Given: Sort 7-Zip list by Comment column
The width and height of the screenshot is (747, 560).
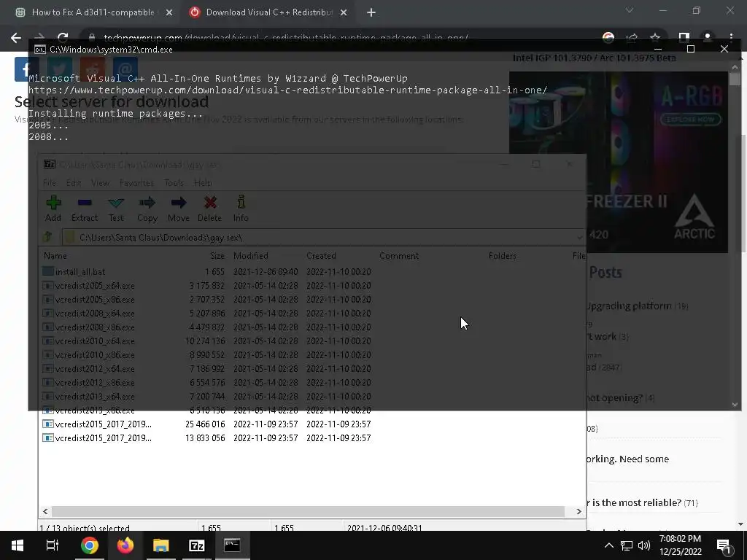Looking at the screenshot, I should [399, 256].
